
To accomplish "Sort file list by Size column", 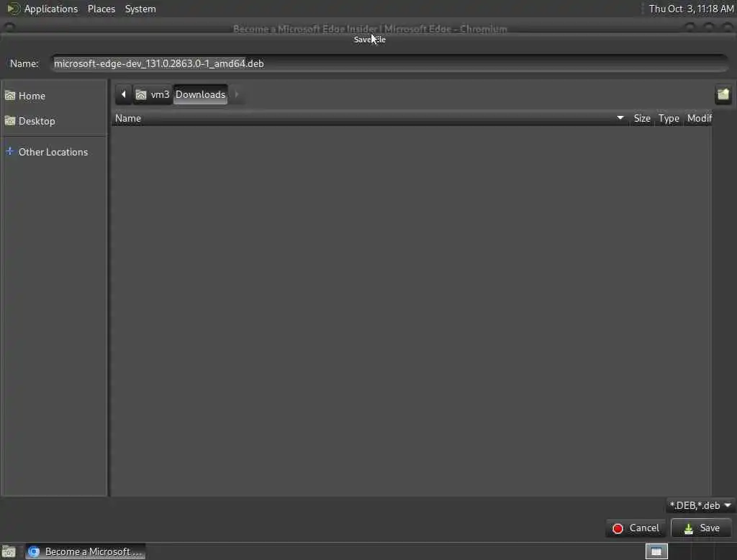I will tap(641, 119).
